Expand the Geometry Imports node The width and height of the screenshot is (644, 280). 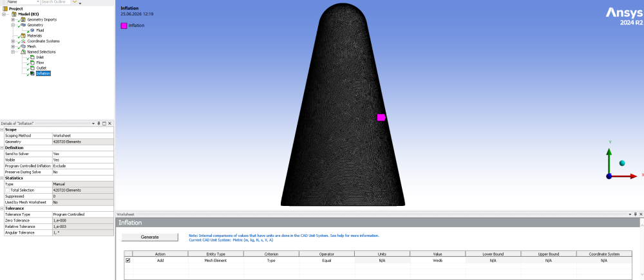pos(13,20)
